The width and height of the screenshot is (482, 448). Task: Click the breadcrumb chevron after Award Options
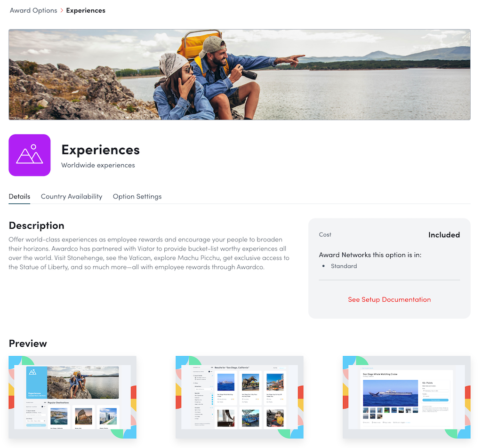coord(62,10)
